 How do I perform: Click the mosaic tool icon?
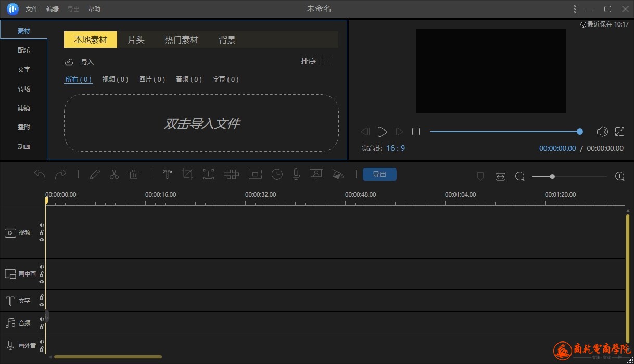(231, 175)
